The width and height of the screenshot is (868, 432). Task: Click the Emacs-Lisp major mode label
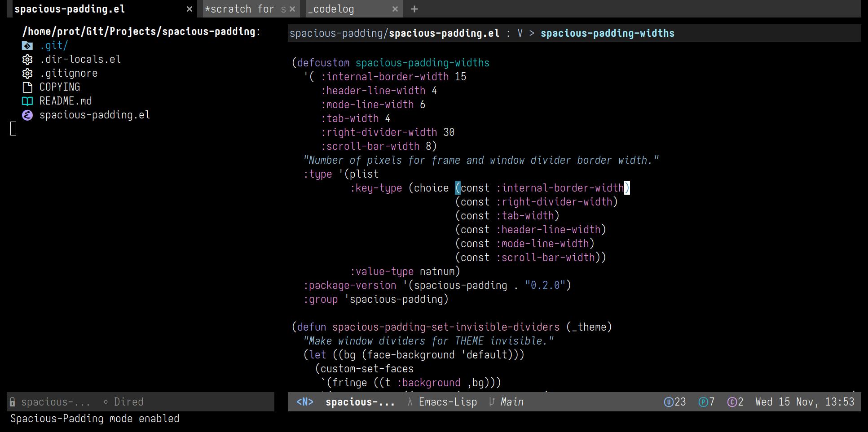click(448, 402)
